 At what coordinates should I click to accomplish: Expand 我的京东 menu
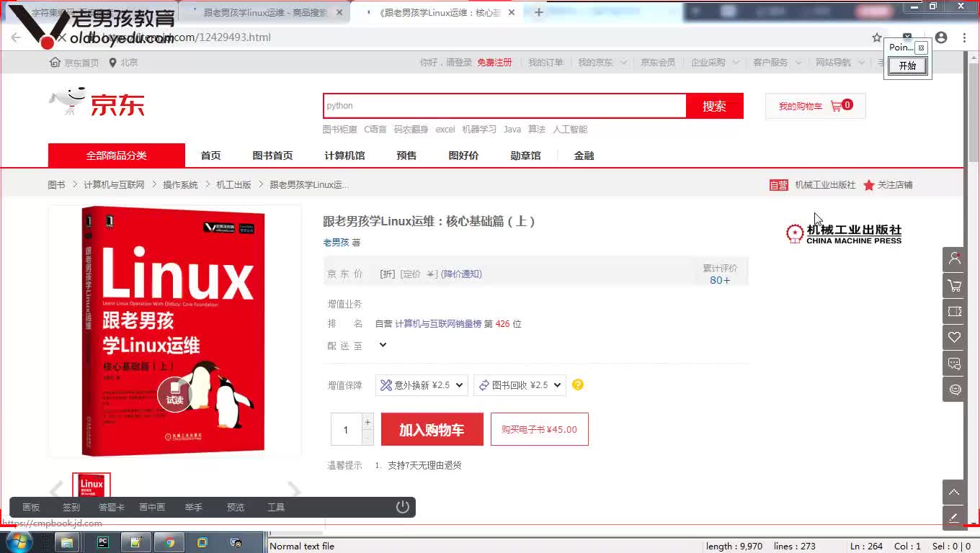[x=602, y=63]
